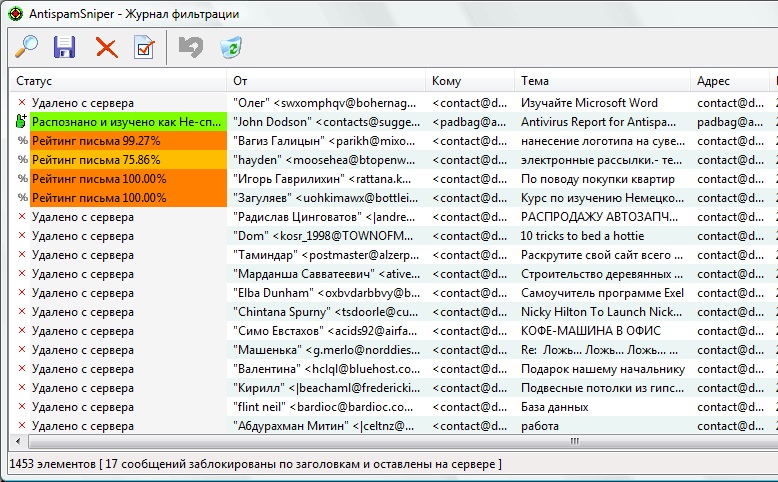Select subject 'Подвесные потолки из гипс...'
This screenshot has height=482, width=778.
pos(602,388)
